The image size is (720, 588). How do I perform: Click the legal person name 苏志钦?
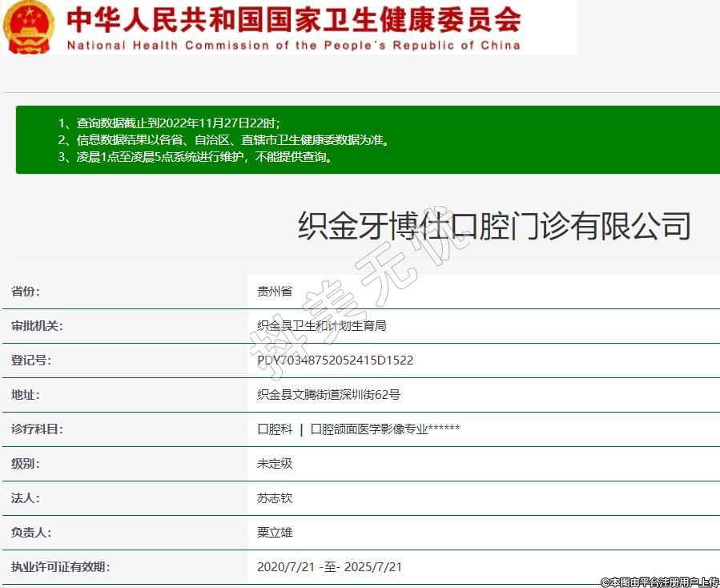(275, 498)
